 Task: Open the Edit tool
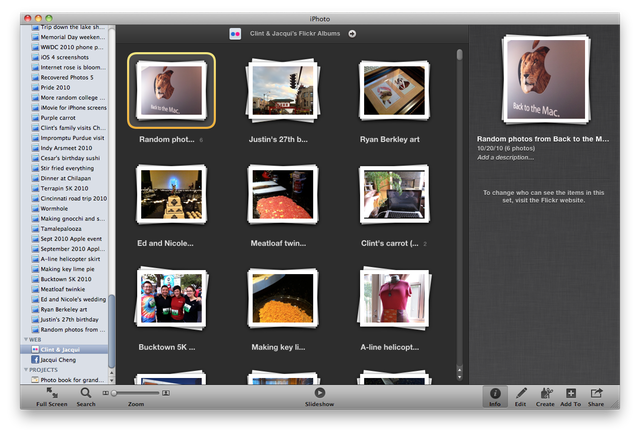(520, 397)
